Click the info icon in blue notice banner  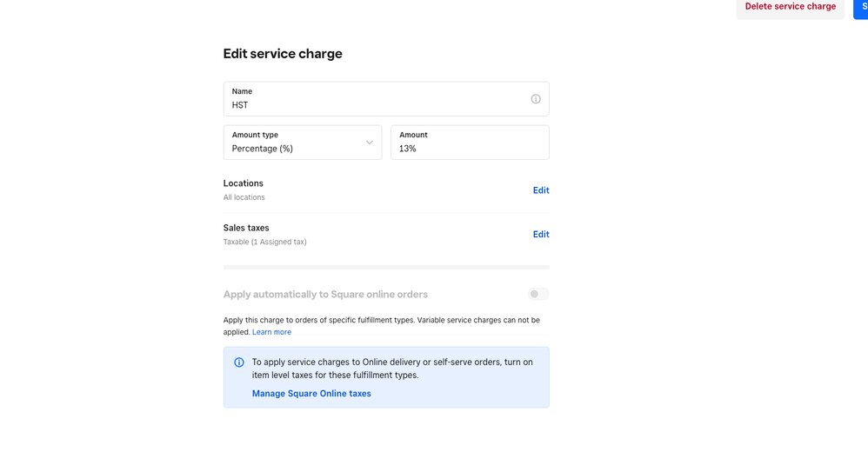(239, 362)
